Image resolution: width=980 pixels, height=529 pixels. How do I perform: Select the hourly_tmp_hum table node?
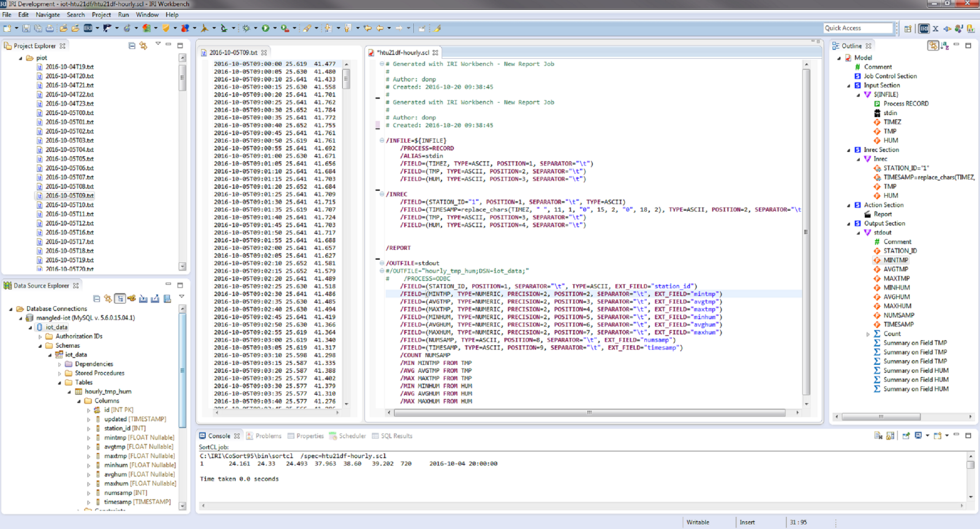[x=108, y=391]
